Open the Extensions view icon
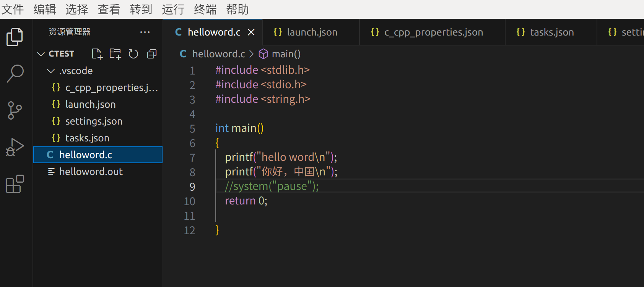This screenshot has width=644, height=287. pyautogui.click(x=15, y=184)
